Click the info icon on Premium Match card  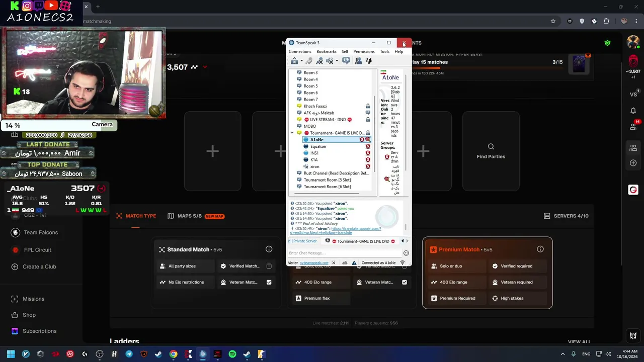[540, 249]
